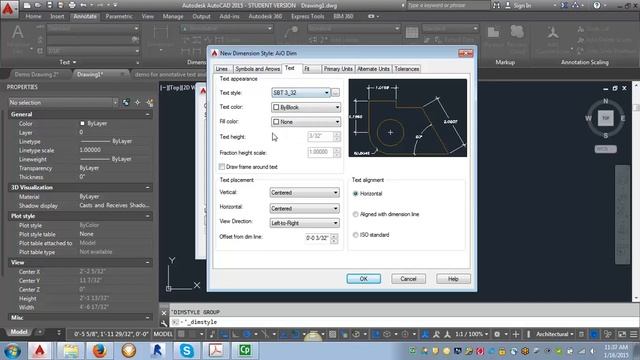Toggle PICKADD icon in Properties palette
Viewport: 640px width, 360px height.
[x=126, y=102]
